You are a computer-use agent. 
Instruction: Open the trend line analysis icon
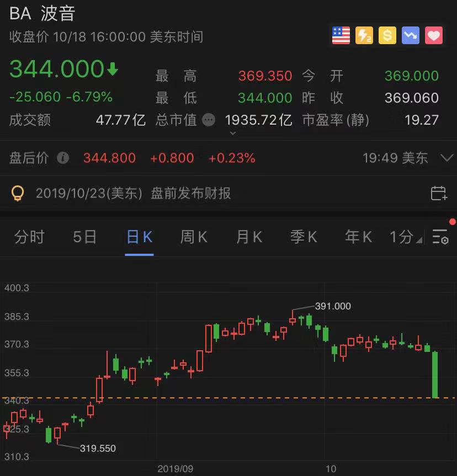410,35
